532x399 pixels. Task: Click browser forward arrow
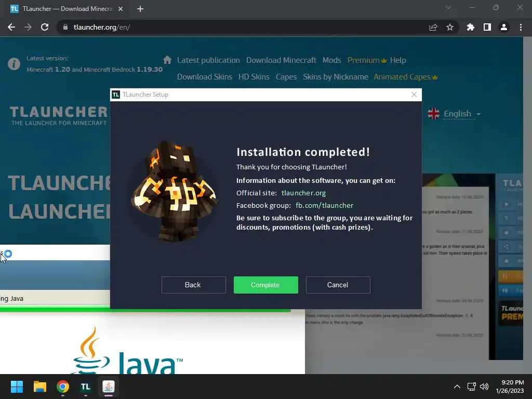click(x=28, y=27)
